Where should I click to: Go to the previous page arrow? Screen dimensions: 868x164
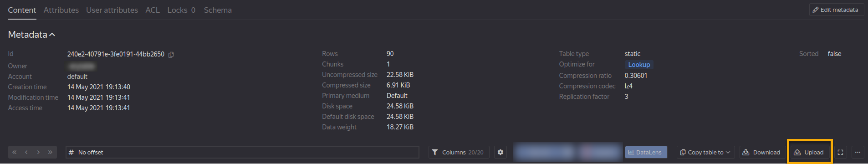[x=26, y=152]
